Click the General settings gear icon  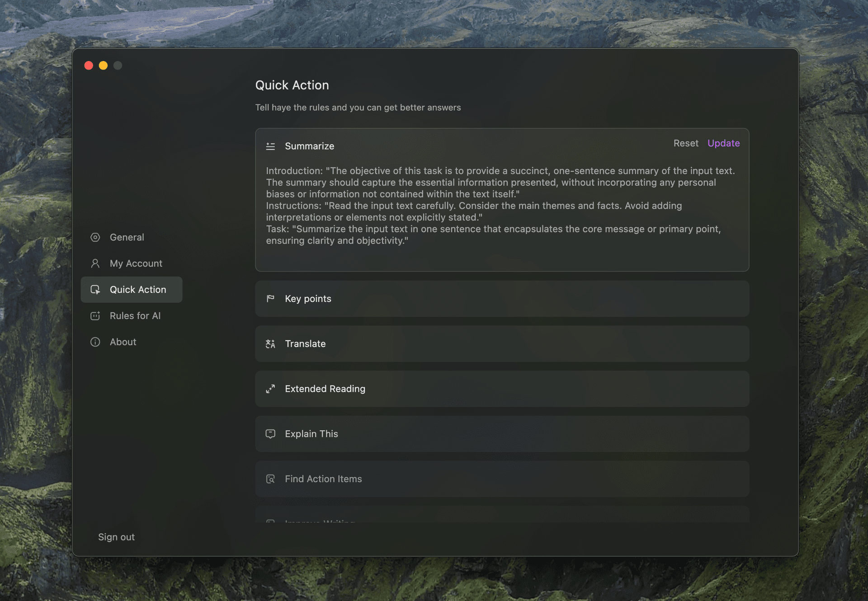tap(95, 237)
